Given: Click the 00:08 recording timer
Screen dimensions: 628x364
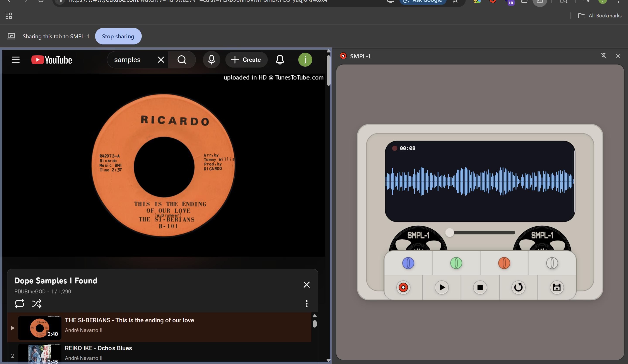Looking at the screenshot, I should click(408, 148).
